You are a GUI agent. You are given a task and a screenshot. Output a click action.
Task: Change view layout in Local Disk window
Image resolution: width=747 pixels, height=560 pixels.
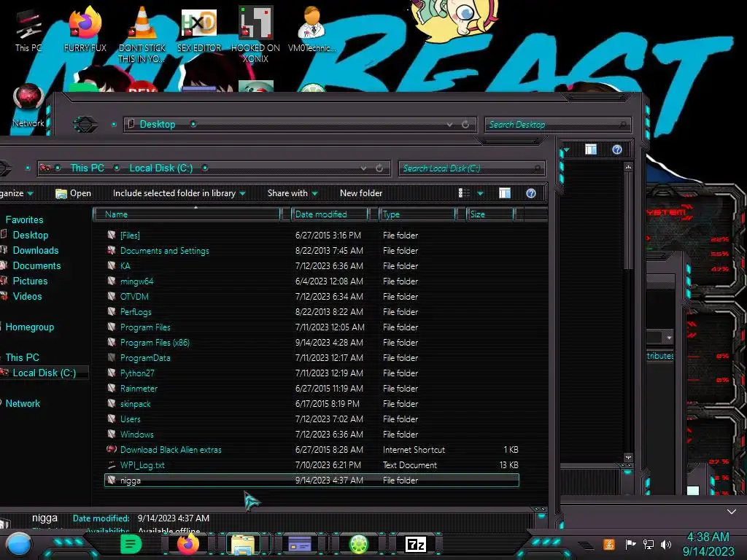[x=464, y=192]
